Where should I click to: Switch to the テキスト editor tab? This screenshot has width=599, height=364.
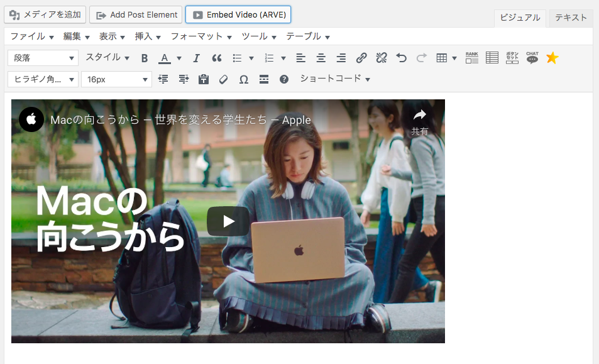[x=571, y=18]
